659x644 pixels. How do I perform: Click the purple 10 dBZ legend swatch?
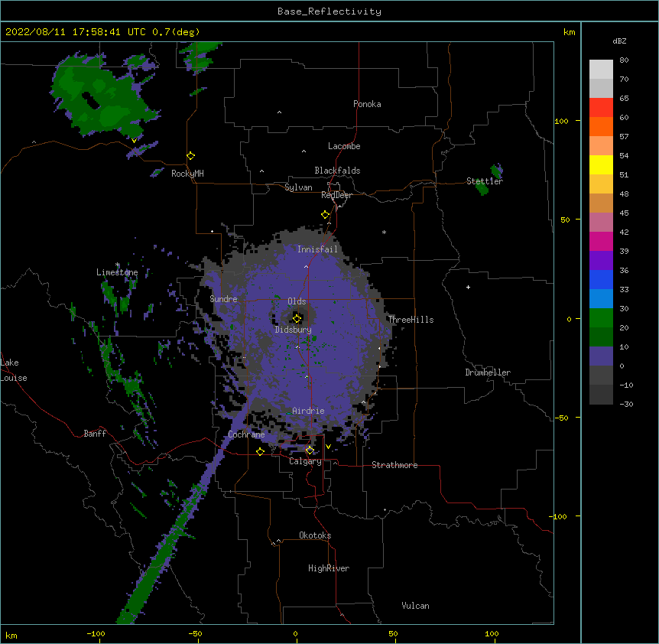601,356
